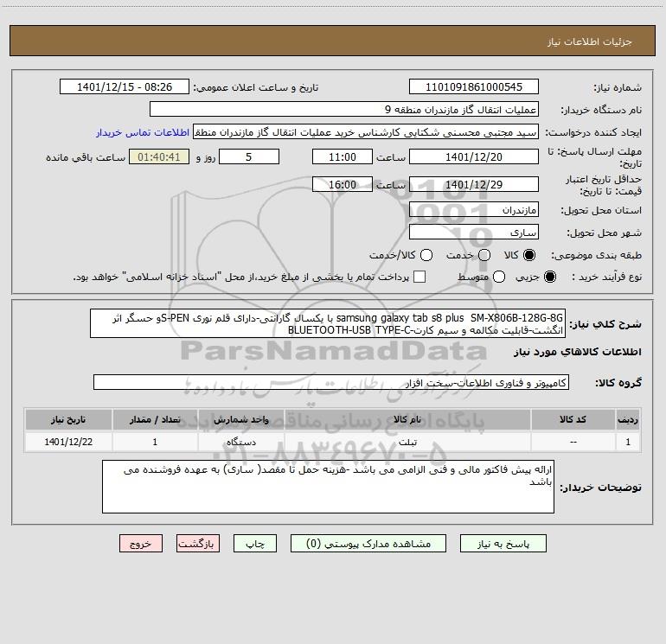
Task: Click the تبلت item name cell
Action: [x=407, y=442]
